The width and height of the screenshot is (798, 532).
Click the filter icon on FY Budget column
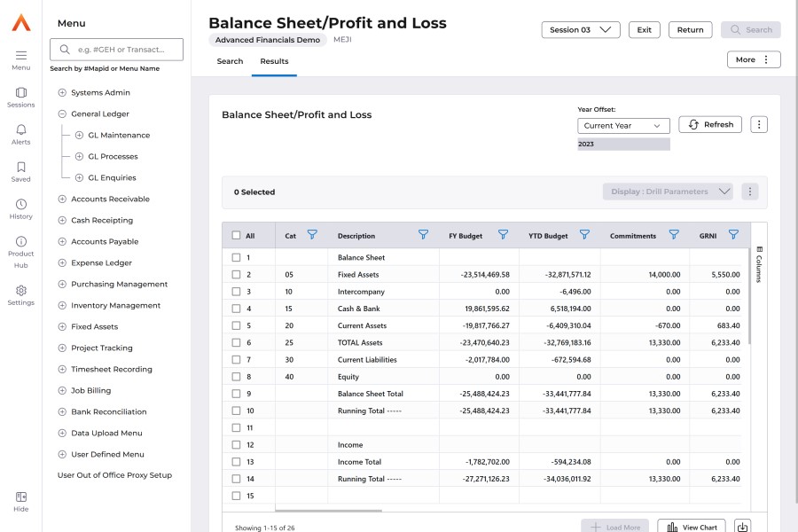(x=503, y=235)
